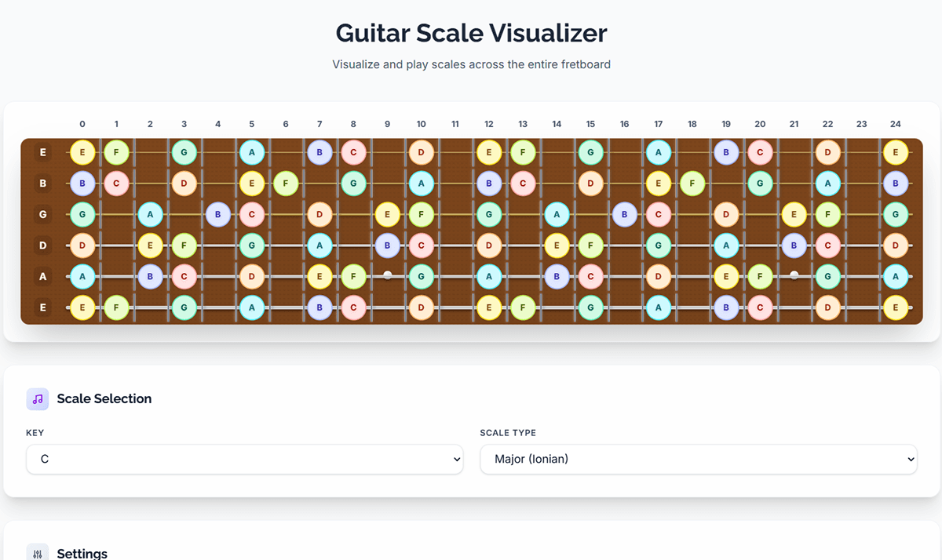Click the B note at fret 7 on the high E string

(x=319, y=152)
